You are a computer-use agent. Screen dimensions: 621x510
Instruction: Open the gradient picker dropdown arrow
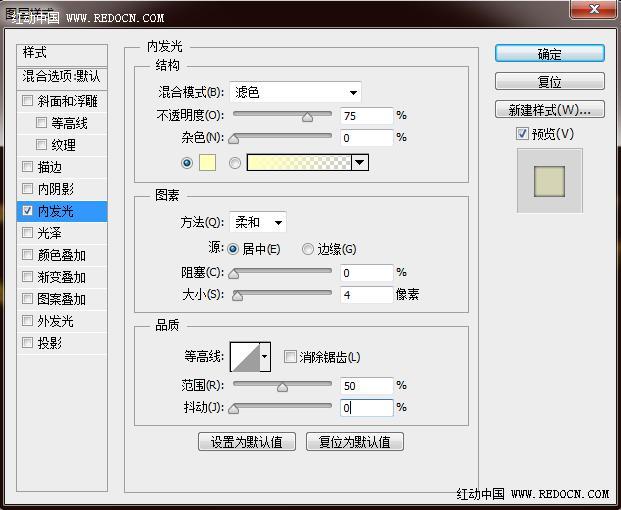pyautogui.click(x=360, y=162)
